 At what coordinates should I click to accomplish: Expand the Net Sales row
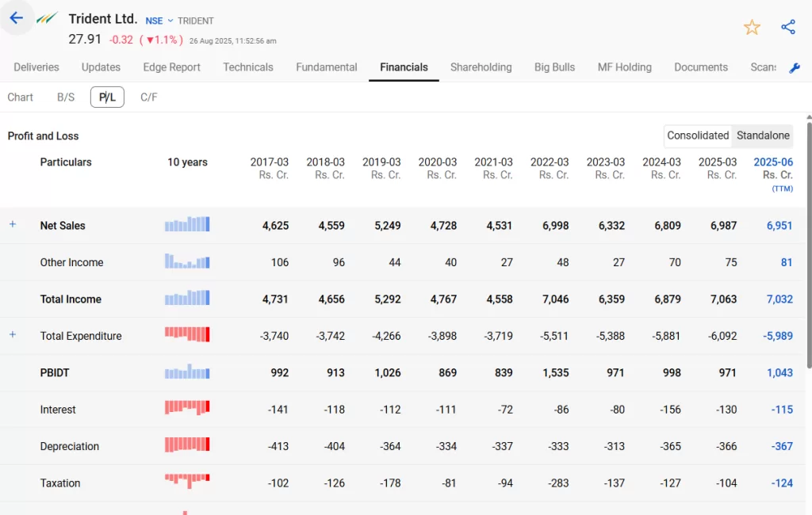point(13,225)
